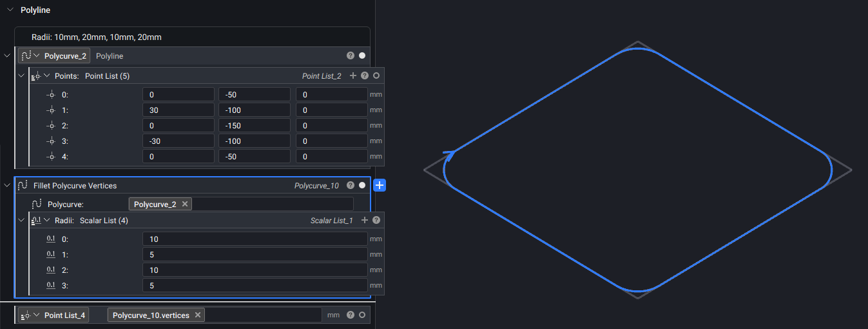This screenshot has height=329, width=868.
Task: Remove the Polycurve_10.vertices chip
Action: (198, 315)
